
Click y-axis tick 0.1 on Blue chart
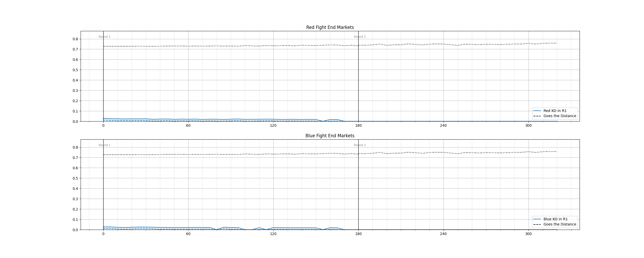pyautogui.click(x=75, y=220)
